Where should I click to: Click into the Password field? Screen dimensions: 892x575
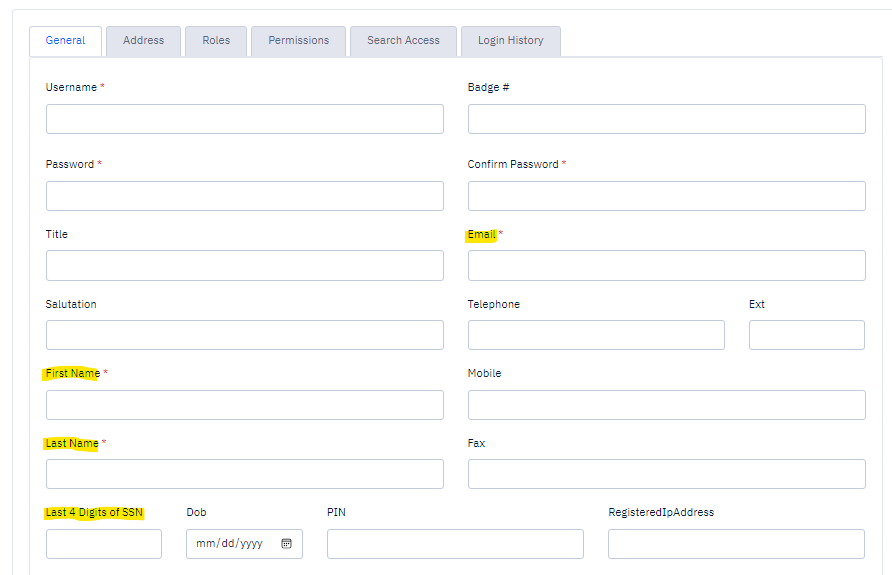[244, 196]
